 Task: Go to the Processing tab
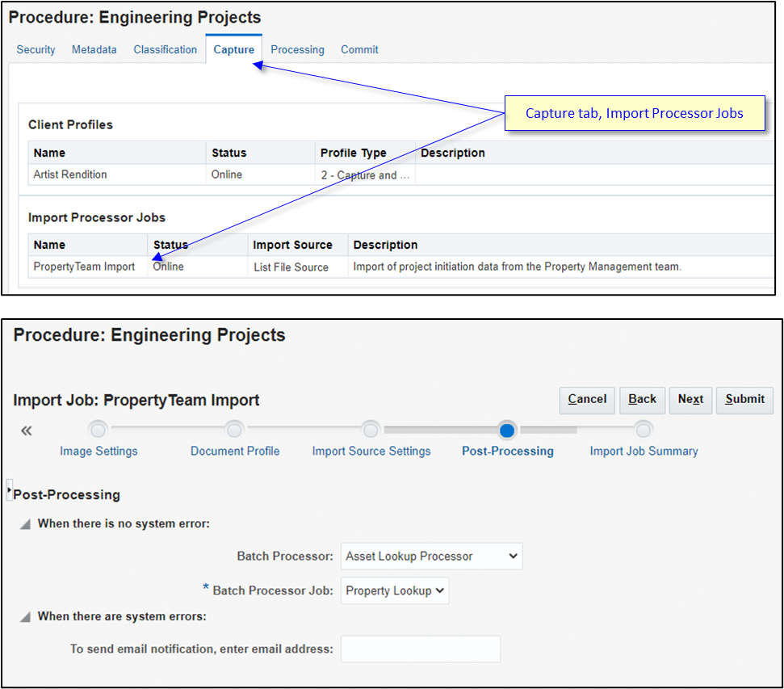[297, 49]
